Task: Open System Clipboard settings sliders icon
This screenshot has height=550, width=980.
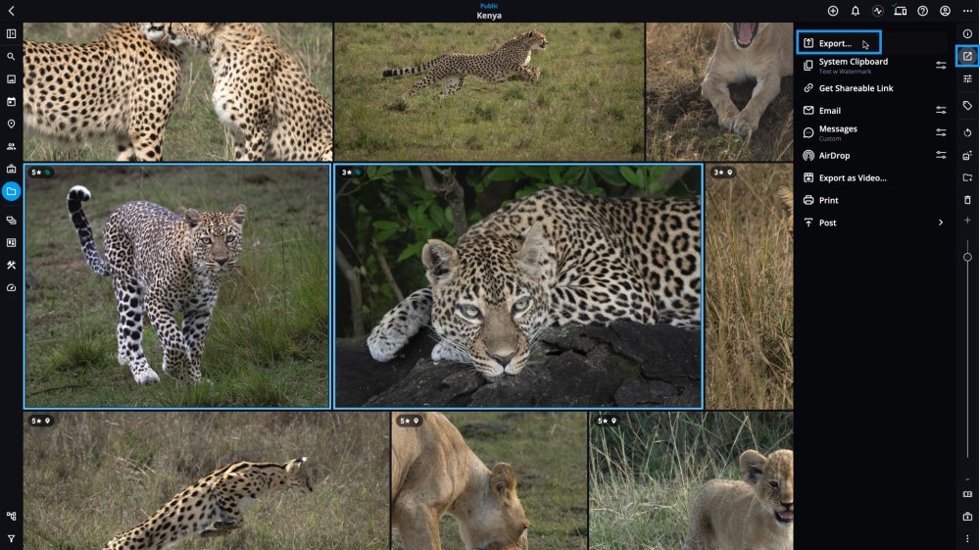Action: coord(941,65)
